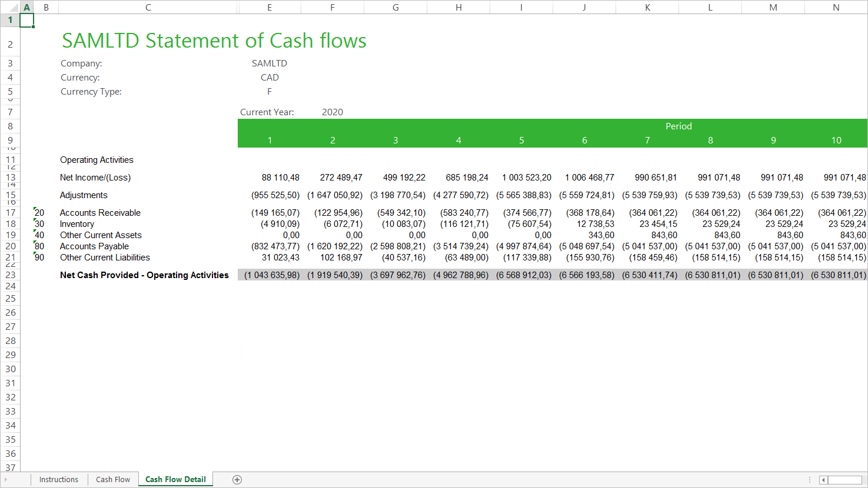
Task: Select receivable value (149 165,07)
Action: (275, 213)
